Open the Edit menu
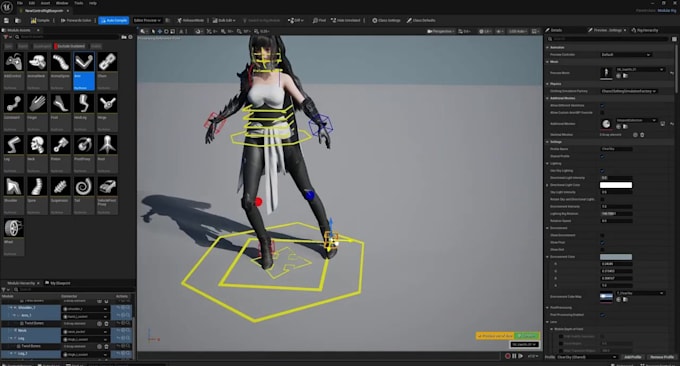 tap(32, 3)
